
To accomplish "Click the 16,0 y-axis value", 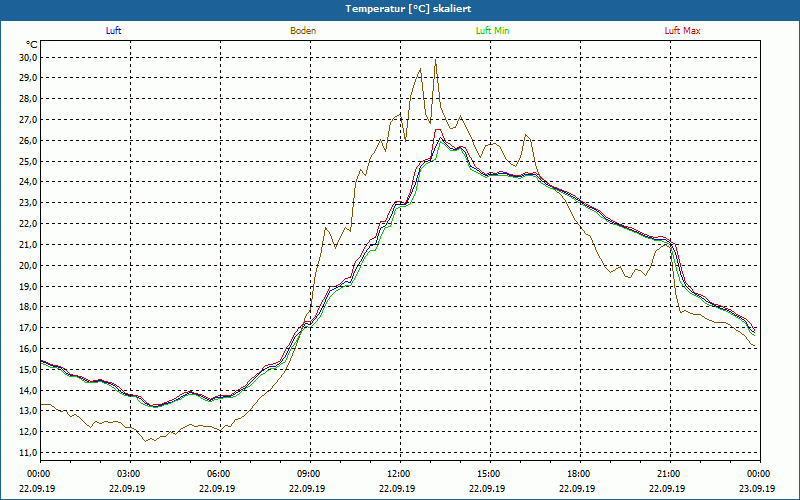I will click(29, 349).
